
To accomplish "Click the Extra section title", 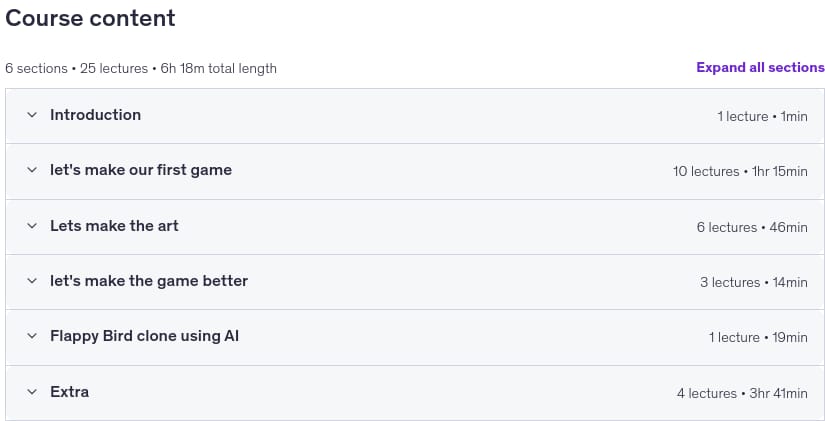I will (x=69, y=392).
